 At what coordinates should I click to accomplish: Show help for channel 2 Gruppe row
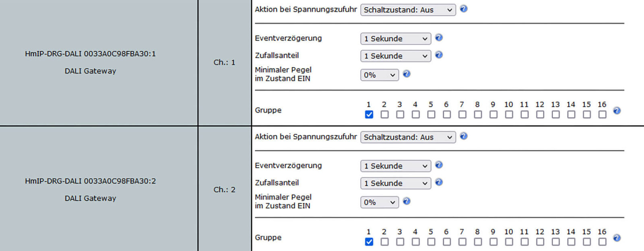617,238
